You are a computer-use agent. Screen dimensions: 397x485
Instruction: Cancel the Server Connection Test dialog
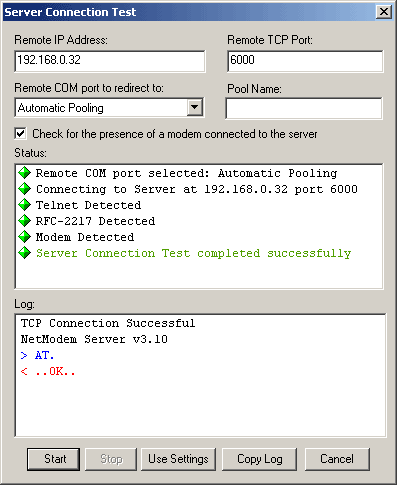point(337,459)
